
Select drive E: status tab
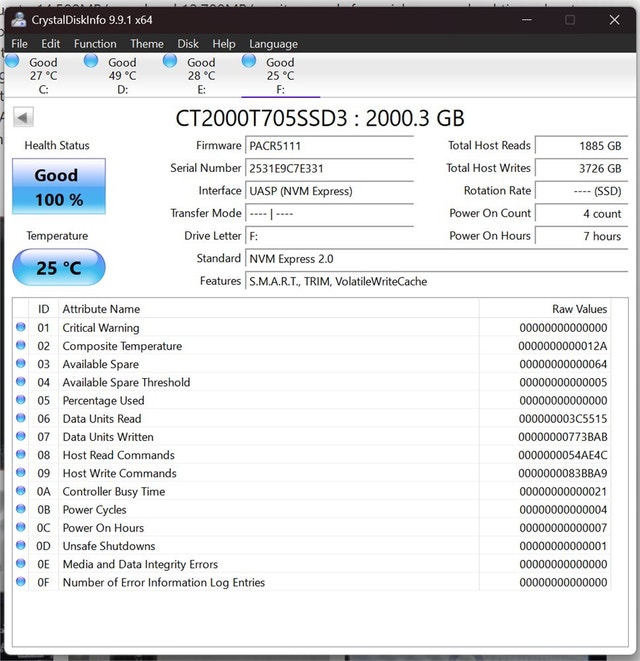pos(201,75)
